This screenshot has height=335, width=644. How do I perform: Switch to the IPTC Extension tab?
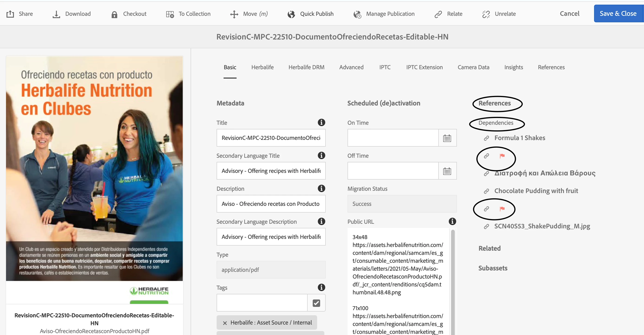click(x=424, y=67)
